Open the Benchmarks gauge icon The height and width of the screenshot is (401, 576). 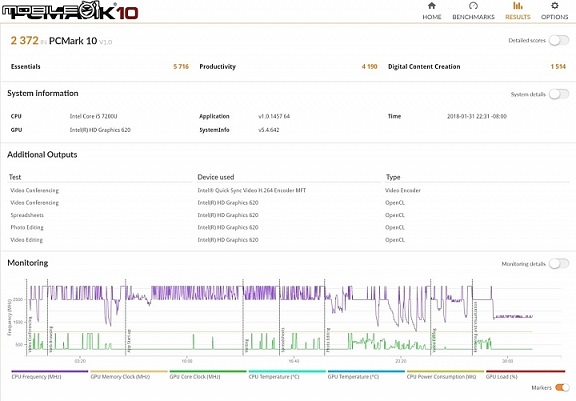[x=473, y=6]
